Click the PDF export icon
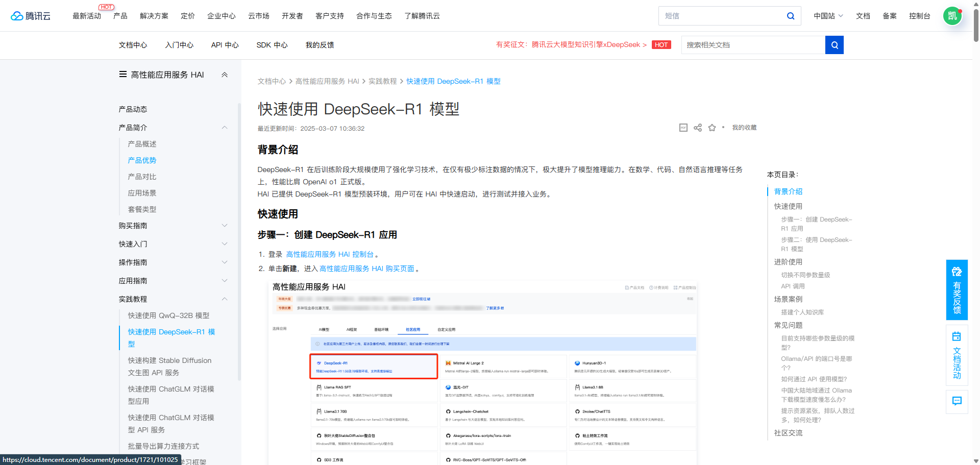The height and width of the screenshot is (465, 980). 683,128
